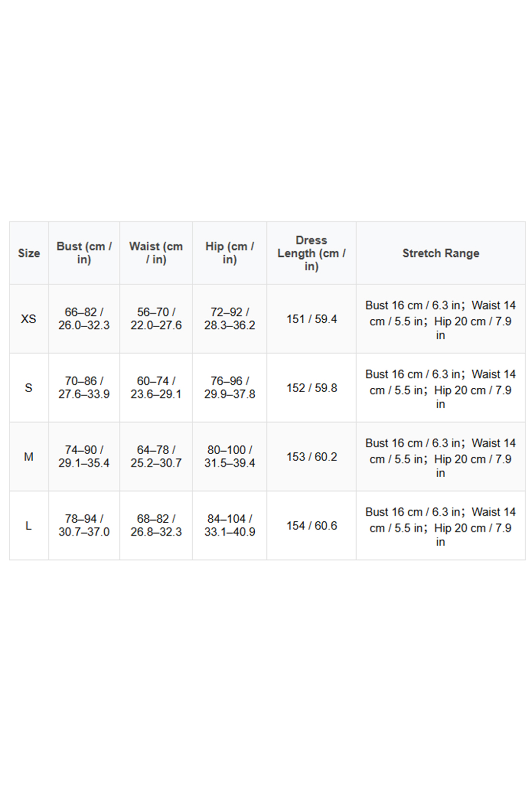Select the XS size row label
This screenshot has height=798, width=532.
pos(29,319)
